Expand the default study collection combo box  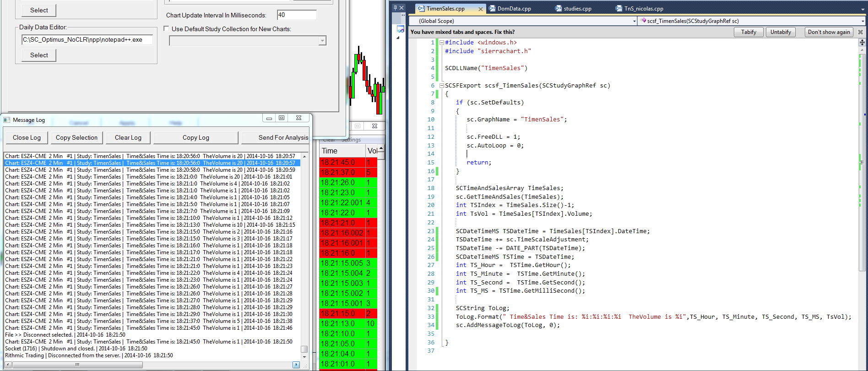(x=322, y=41)
